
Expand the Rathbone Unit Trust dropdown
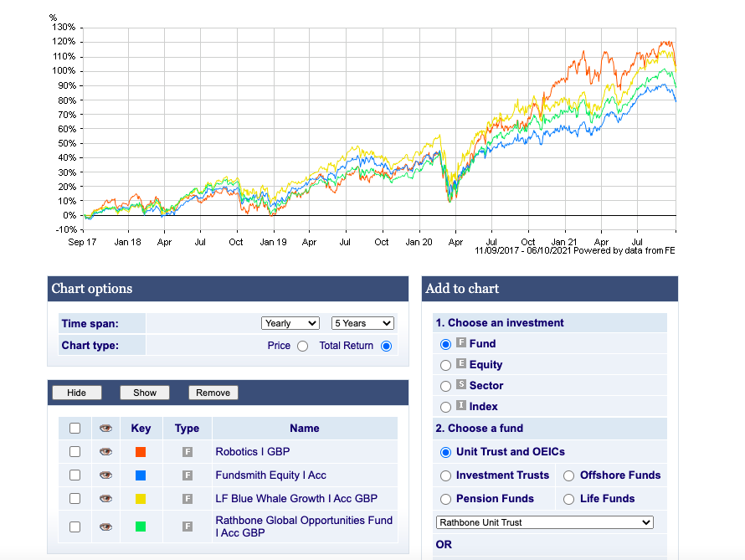[544, 522]
